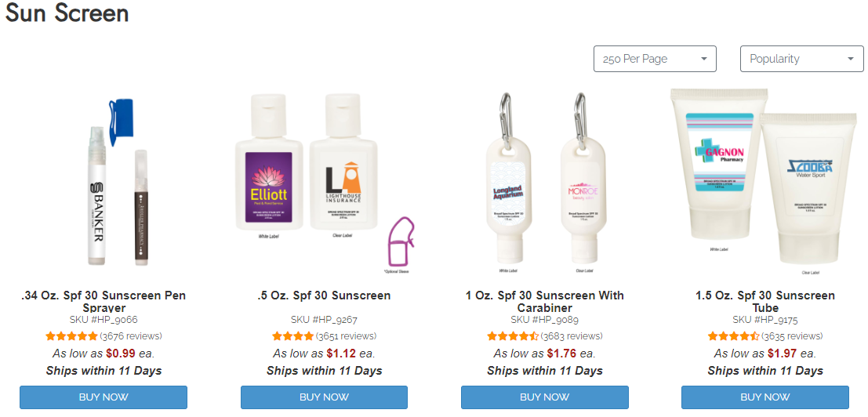Image resolution: width=868 pixels, height=417 pixels.
Task: Click the star rating of the Pen Sprayer
Action: (71, 336)
